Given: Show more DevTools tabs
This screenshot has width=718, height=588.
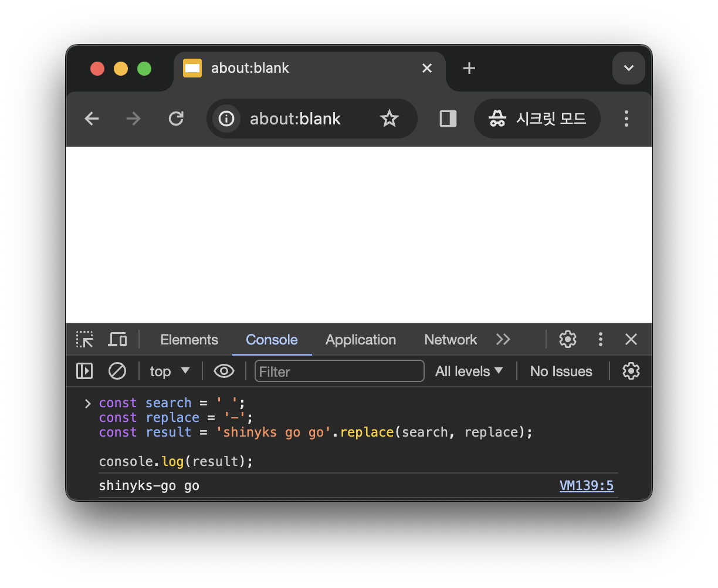Looking at the screenshot, I should (503, 339).
